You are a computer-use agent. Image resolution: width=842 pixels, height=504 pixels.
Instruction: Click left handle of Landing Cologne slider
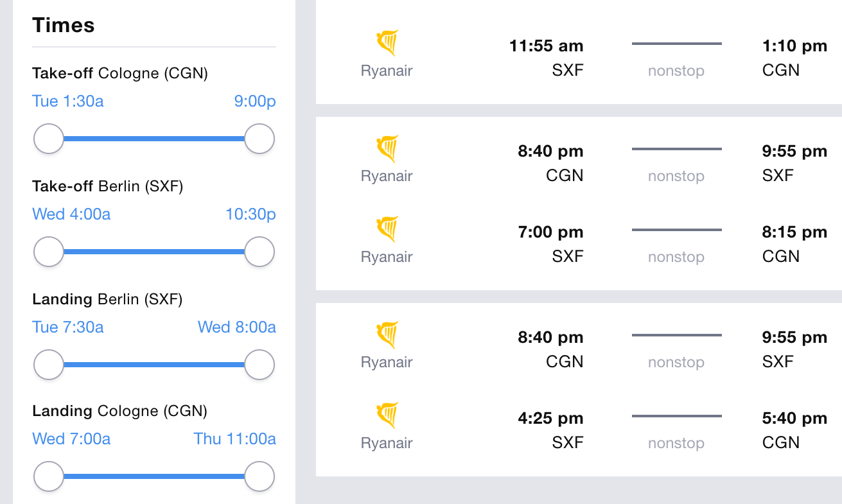point(49,477)
